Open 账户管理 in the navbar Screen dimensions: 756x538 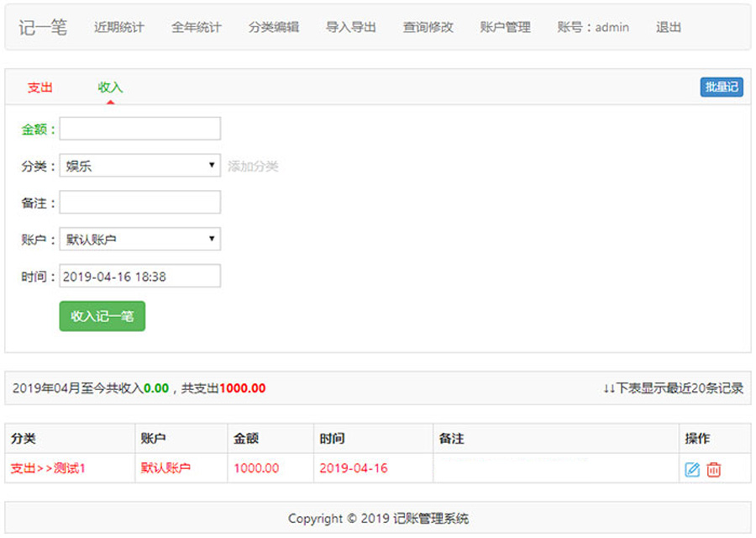(506, 27)
